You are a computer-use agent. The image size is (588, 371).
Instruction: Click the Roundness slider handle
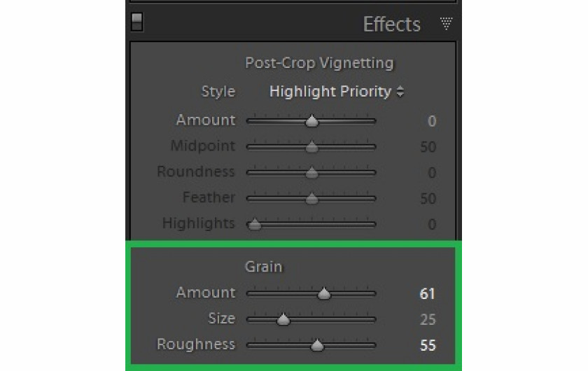311,173
